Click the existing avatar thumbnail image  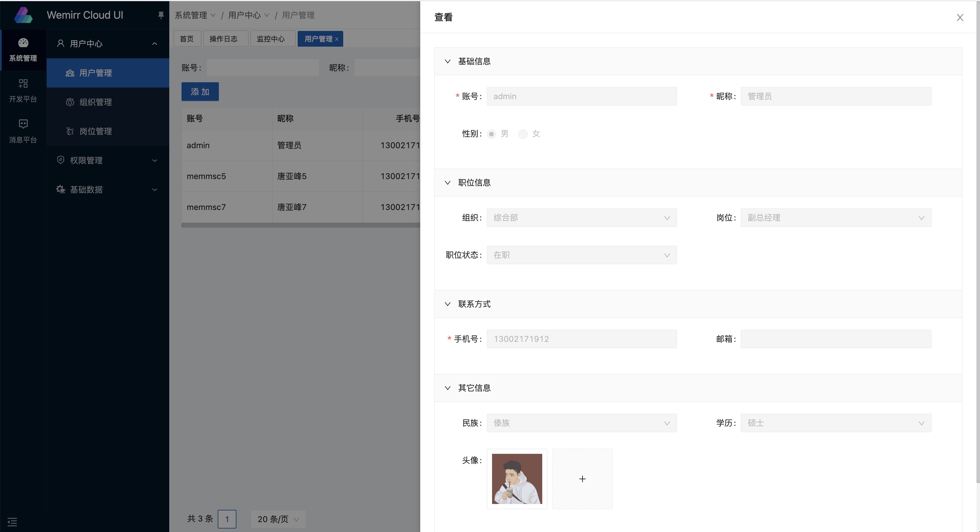pos(517,479)
